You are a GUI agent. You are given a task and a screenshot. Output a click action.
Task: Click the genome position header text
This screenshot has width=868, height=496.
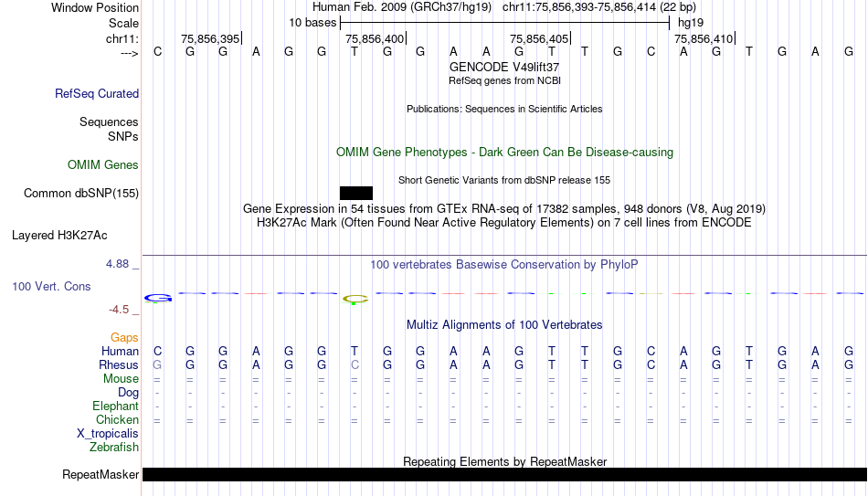(x=504, y=7)
